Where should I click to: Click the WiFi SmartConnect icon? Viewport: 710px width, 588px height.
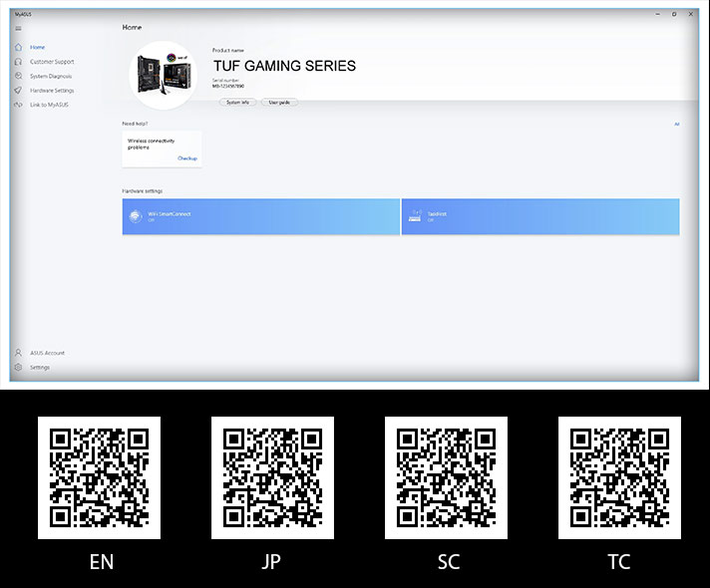(135, 216)
